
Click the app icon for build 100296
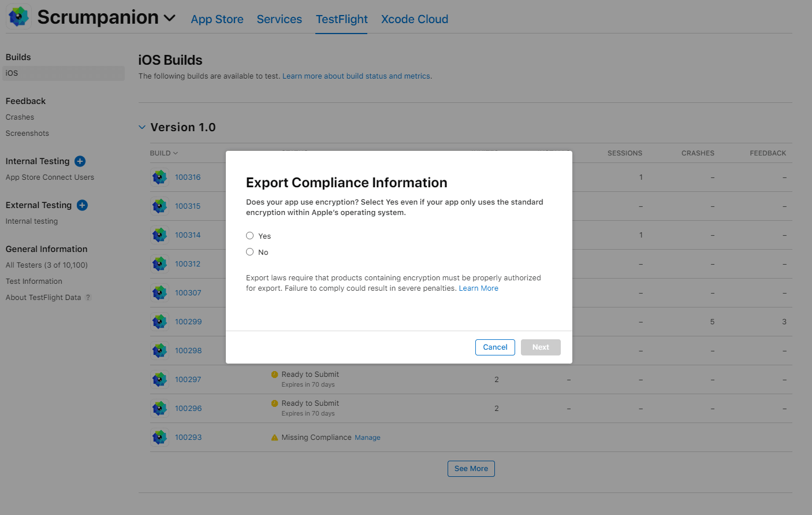[x=159, y=408]
